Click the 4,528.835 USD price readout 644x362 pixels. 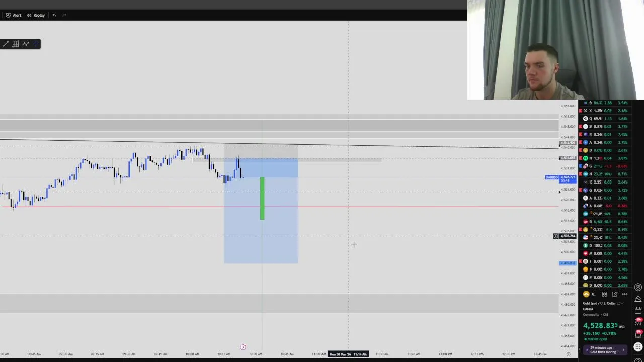coord(604,326)
